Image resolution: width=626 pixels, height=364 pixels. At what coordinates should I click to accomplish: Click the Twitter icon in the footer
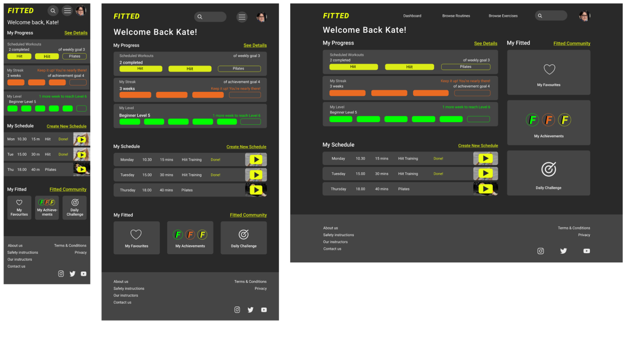point(564,251)
